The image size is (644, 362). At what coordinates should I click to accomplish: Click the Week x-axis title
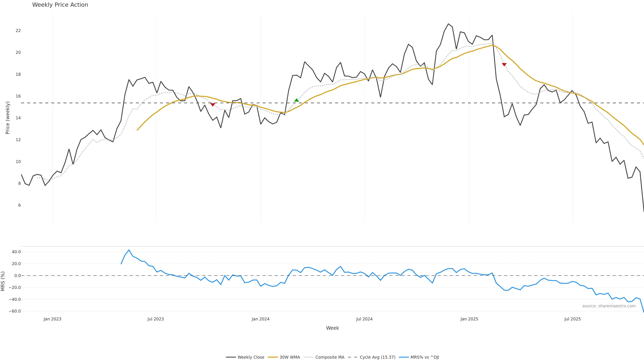pos(332,328)
